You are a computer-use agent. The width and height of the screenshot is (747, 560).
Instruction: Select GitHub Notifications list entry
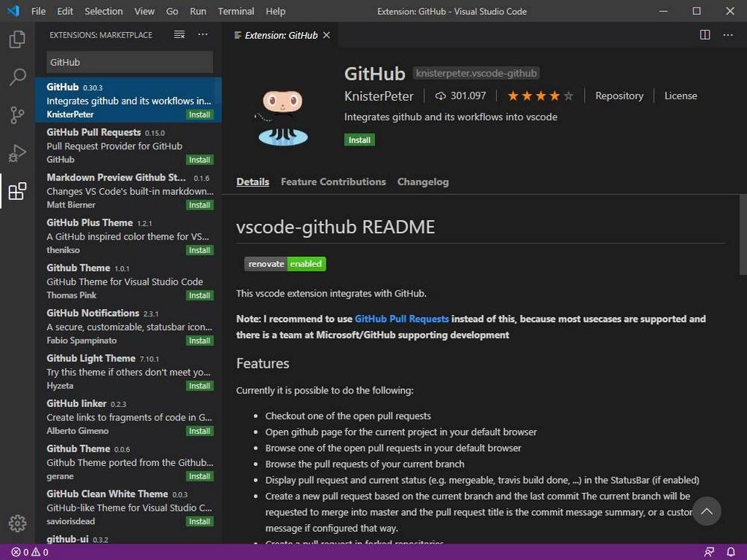coord(128,326)
